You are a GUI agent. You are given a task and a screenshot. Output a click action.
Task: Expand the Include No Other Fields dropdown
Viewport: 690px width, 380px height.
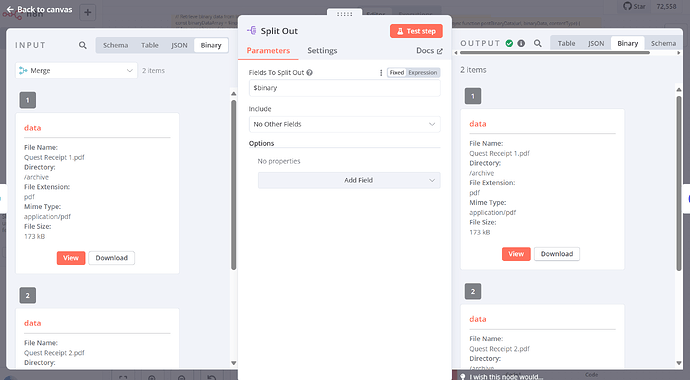point(345,124)
